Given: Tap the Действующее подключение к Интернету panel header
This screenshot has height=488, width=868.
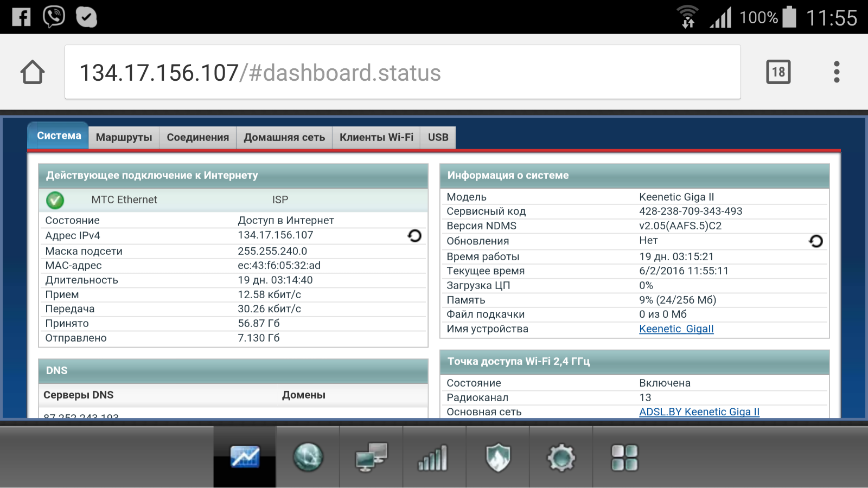Looking at the screenshot, I should (233, 176).
